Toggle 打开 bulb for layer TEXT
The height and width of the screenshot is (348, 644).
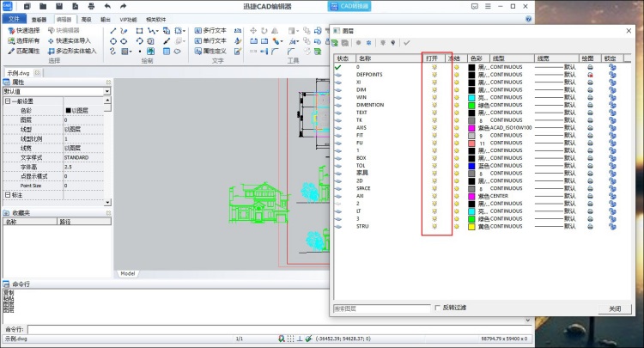434,113
